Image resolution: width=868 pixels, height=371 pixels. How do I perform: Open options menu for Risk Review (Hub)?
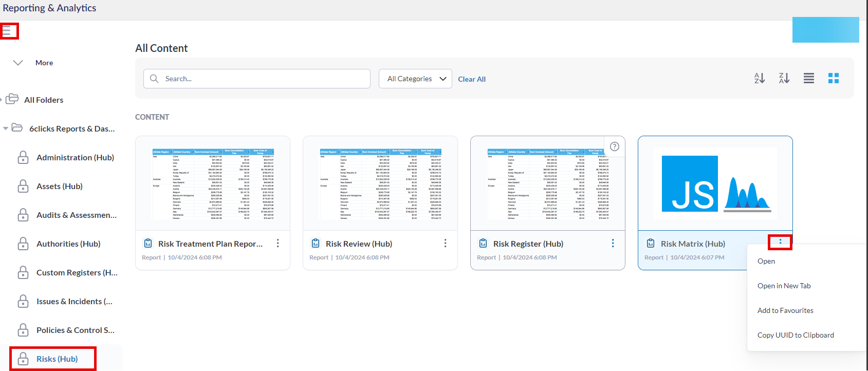[x=446, y=243]
